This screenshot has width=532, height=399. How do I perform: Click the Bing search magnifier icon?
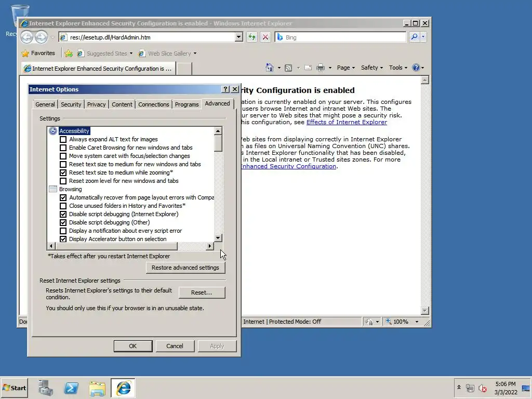[x=414, y=37]
